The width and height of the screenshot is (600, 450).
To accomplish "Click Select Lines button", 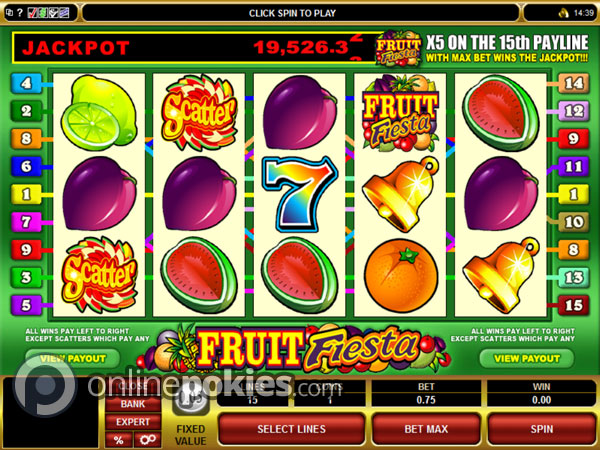I will coord(292,429).
